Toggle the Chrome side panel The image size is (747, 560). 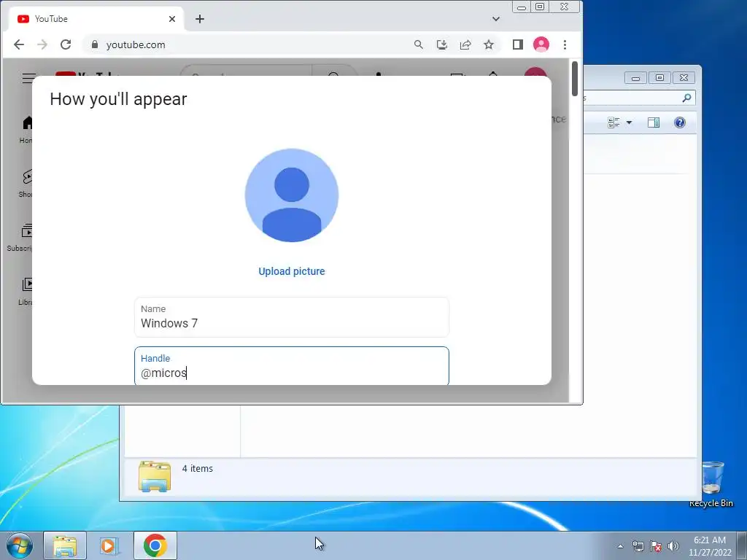coord(518,44)
